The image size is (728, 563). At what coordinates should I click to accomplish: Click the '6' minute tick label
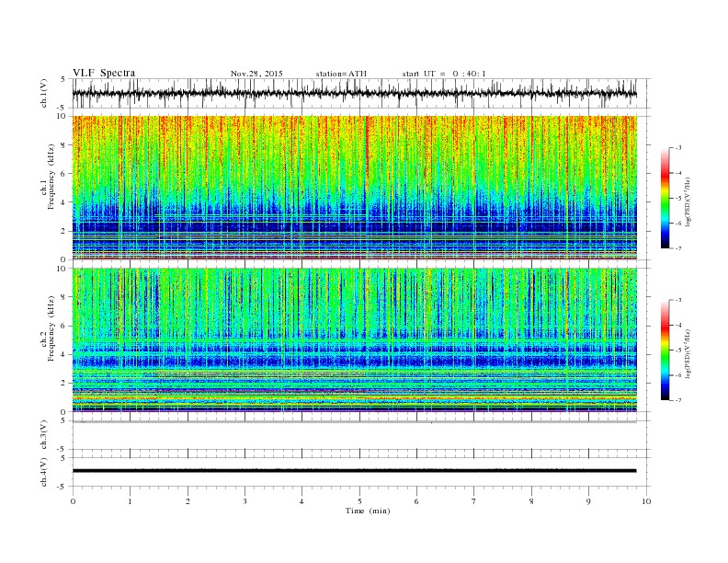(x=417, y=501)
